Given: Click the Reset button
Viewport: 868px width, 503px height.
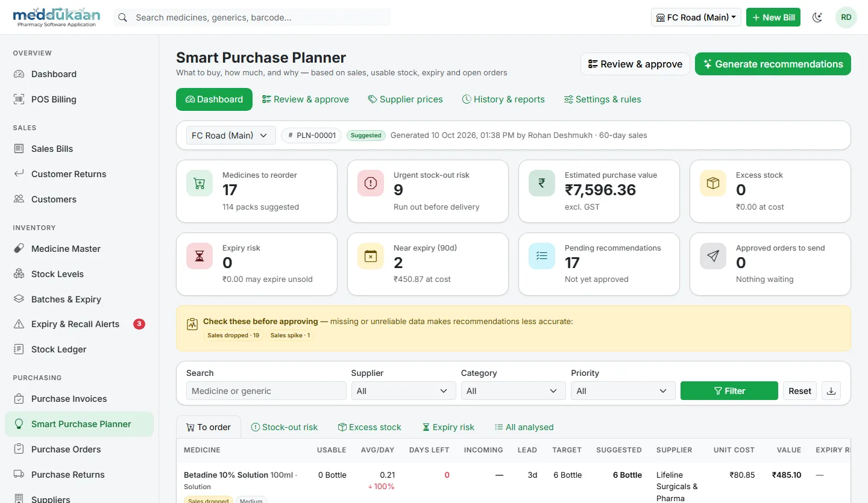Looking at the screenshot, I should (800, 391).
